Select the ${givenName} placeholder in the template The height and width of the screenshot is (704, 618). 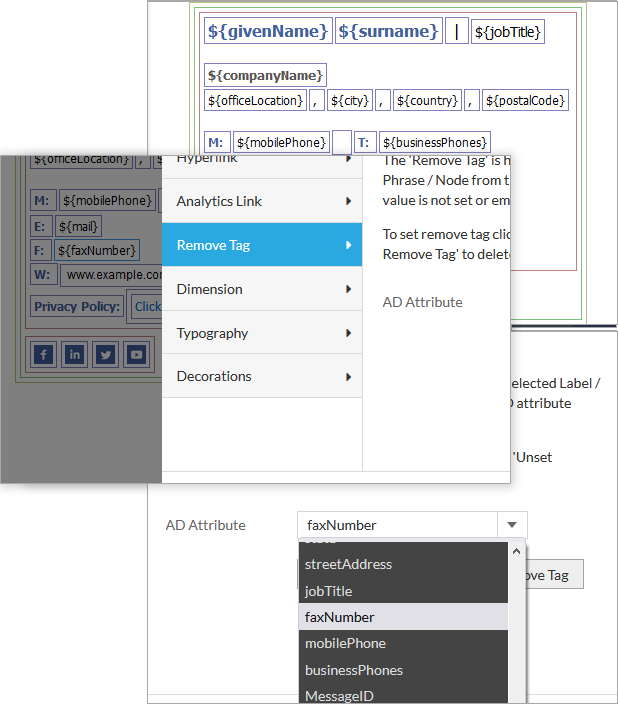tap(267, 32)
